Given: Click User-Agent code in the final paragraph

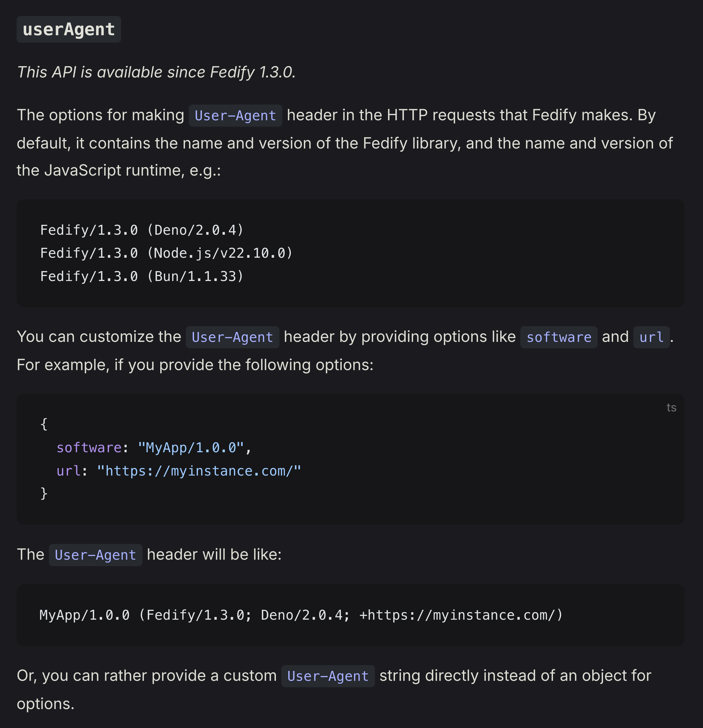Looking at the screenshot, I should (328, 676).
